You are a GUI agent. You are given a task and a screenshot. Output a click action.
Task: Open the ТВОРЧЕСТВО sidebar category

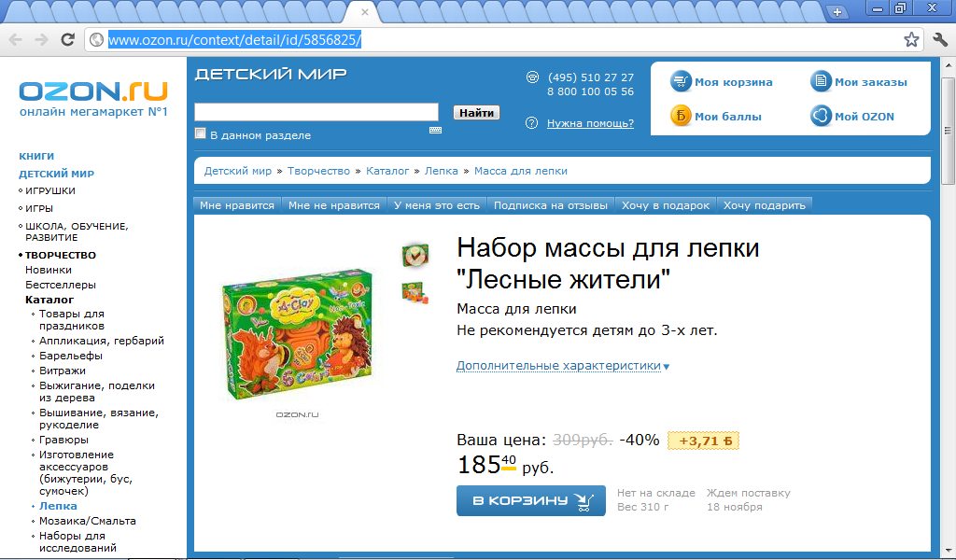pos(61,256)
